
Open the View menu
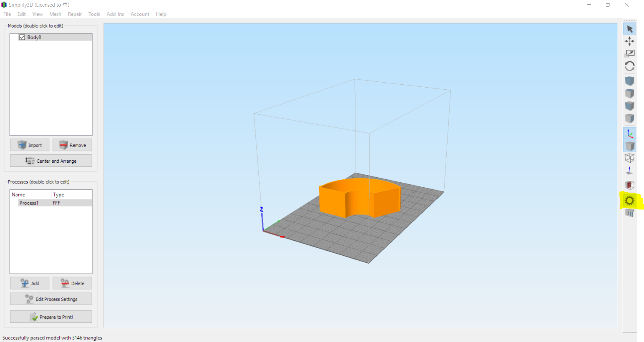click(x=37, y=14)
